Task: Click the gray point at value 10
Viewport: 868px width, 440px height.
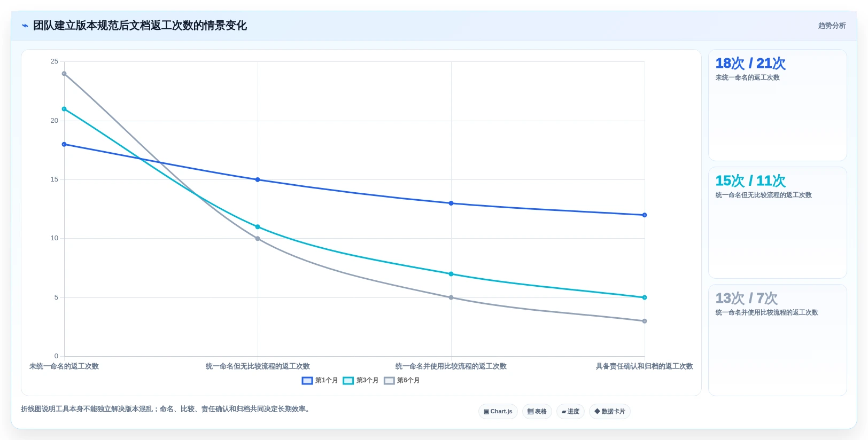Action: click(x=258, y=239)
